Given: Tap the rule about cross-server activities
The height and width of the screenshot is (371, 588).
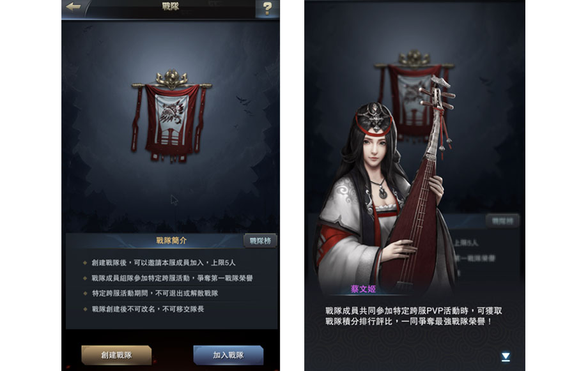Looking at the screenshot, I should tap(172, 278).
